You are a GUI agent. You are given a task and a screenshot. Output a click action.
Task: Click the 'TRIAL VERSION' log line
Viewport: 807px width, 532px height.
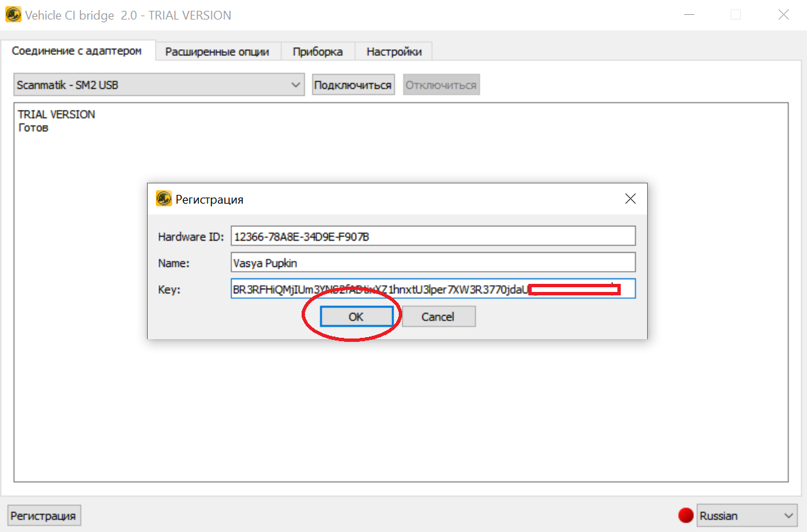(56, 114)
